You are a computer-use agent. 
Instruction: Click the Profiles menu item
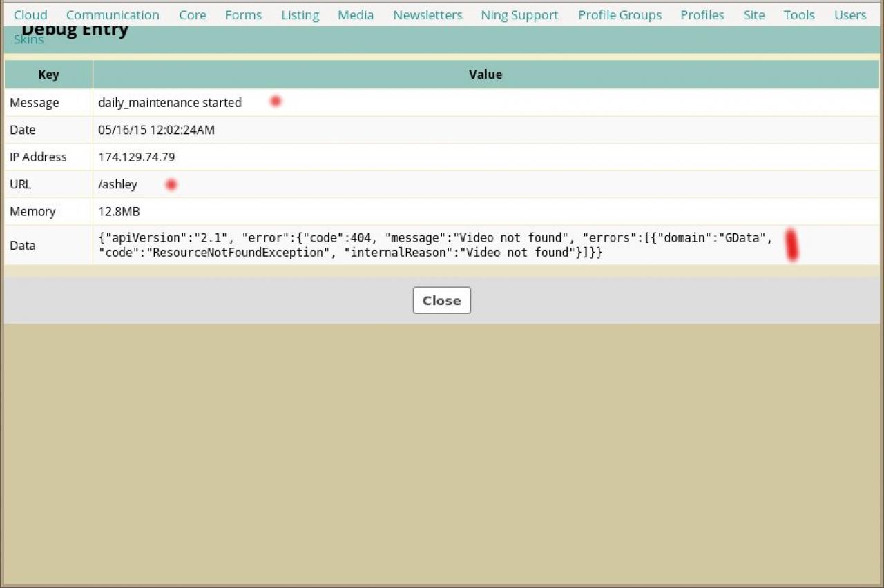click(x=702, y=15)
